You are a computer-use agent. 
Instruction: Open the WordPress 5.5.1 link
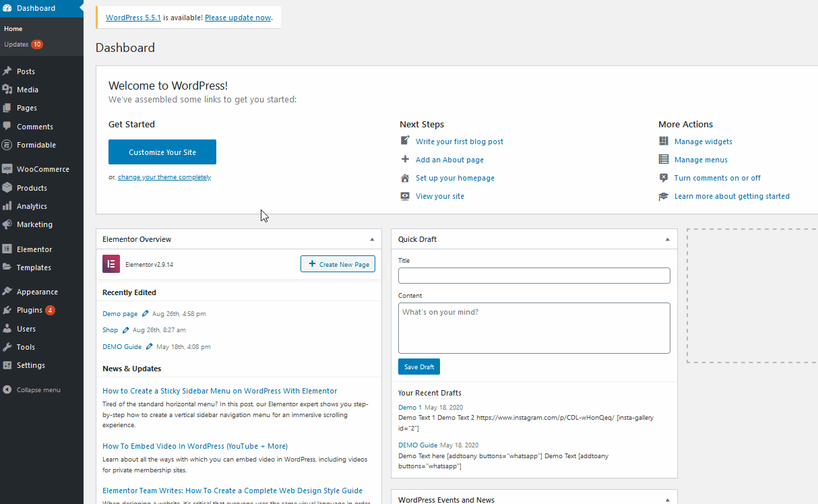pos(133,18)
